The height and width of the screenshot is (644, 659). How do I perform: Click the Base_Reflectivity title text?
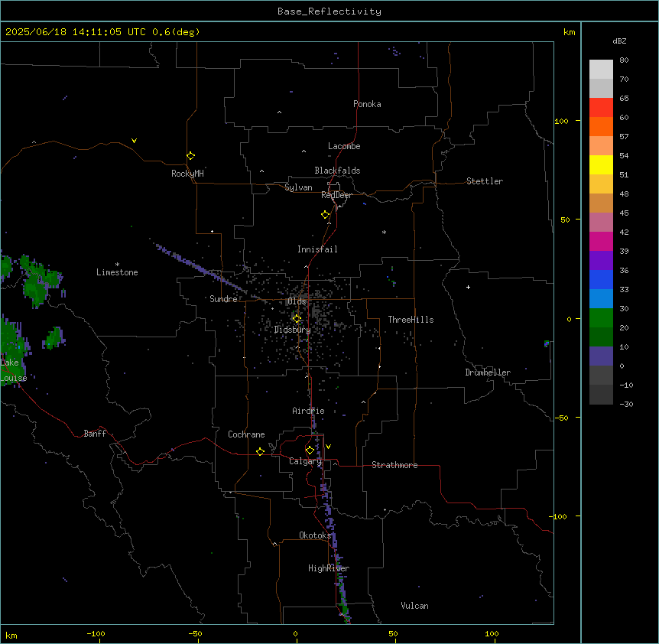329,11
